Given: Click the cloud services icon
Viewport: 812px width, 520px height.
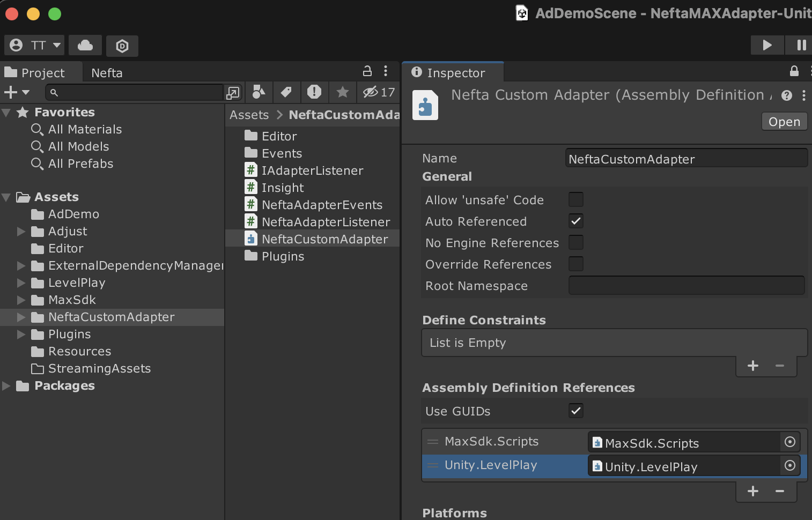Looking at the screenshot, I should coord(85,46).
